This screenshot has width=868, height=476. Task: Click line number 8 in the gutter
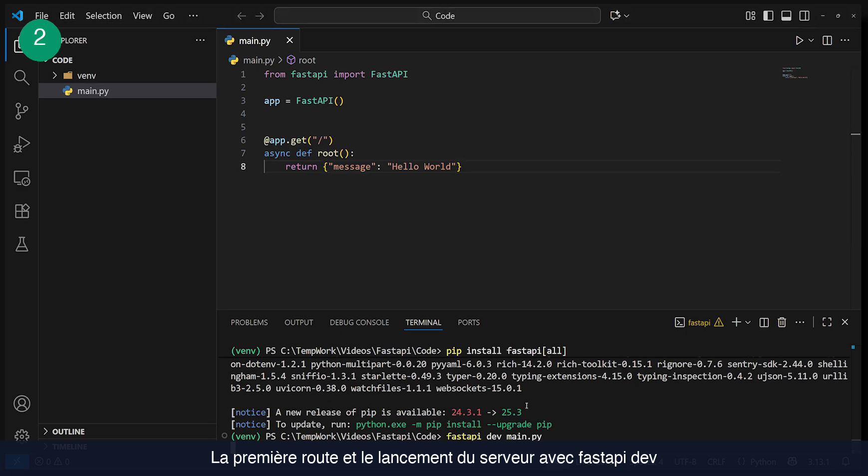click(x=243, y=167)
